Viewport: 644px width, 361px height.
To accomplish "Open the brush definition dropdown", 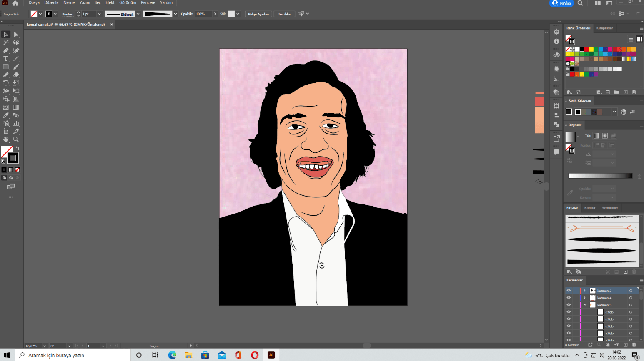I will click(x=175, y=14).
